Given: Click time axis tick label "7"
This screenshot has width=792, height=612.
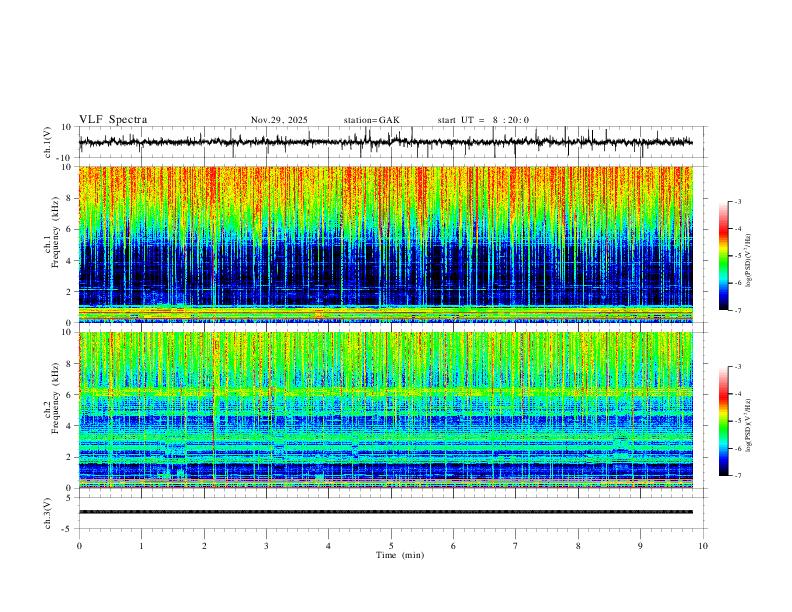Looking at the screenshot, I should pyautogui.click(x=516, y=546).
